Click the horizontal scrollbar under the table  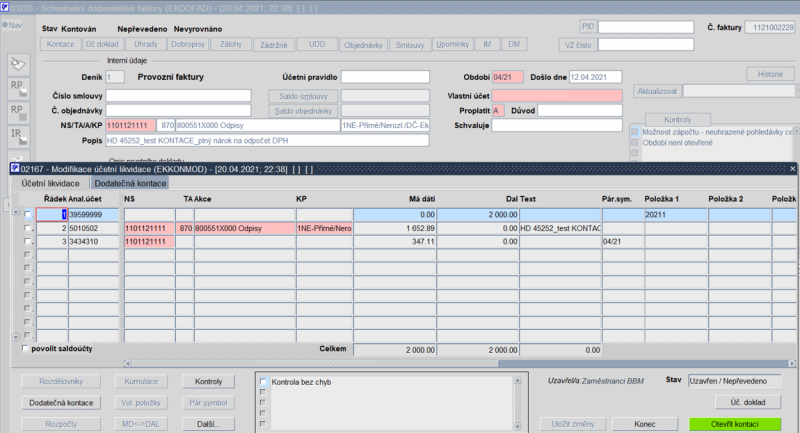[x=459, y=364]
